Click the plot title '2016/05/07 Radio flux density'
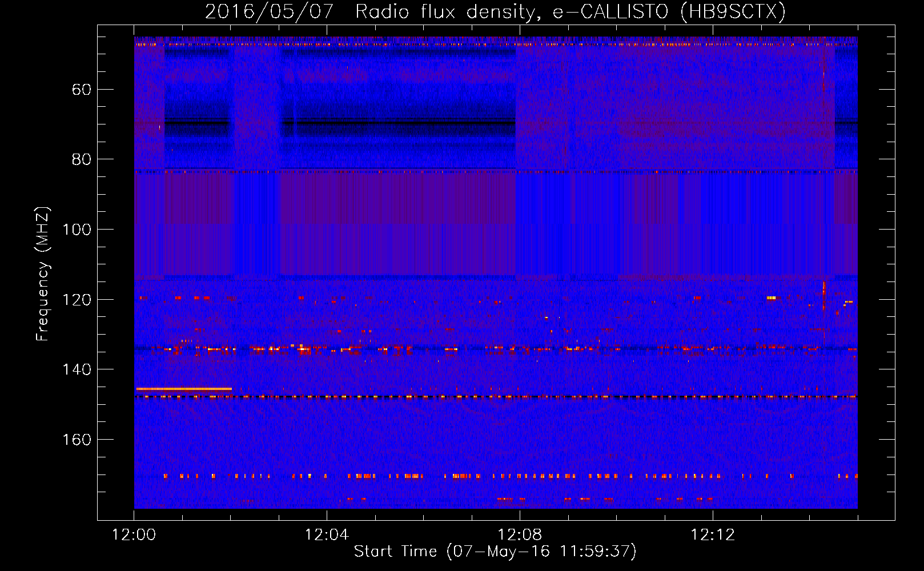Image resolution: width=924 pixels, height=571 pixels. click(x=495, y=11)
